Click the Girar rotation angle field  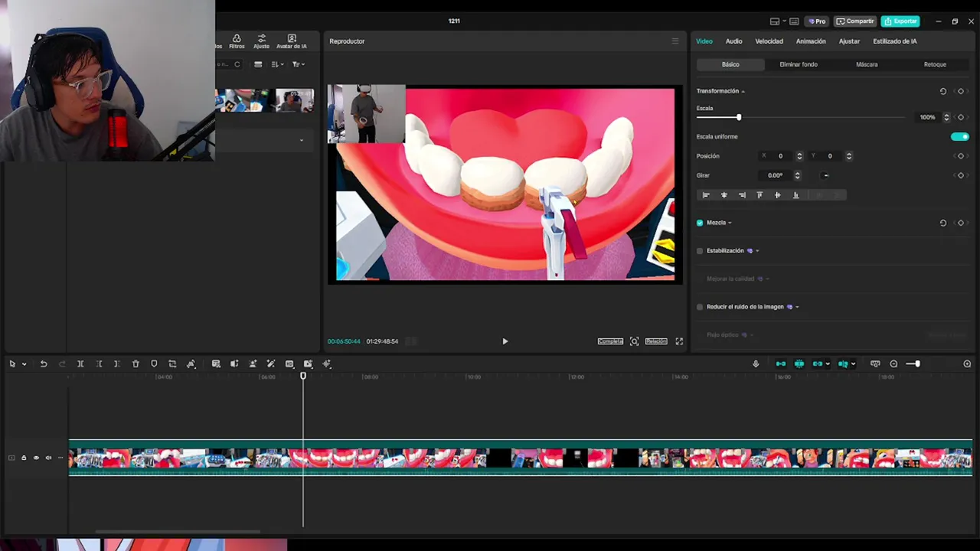(776, 175)
